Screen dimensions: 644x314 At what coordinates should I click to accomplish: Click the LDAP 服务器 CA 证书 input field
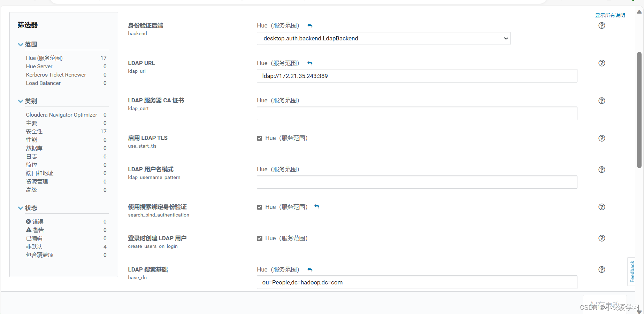(x=417, y=113)
